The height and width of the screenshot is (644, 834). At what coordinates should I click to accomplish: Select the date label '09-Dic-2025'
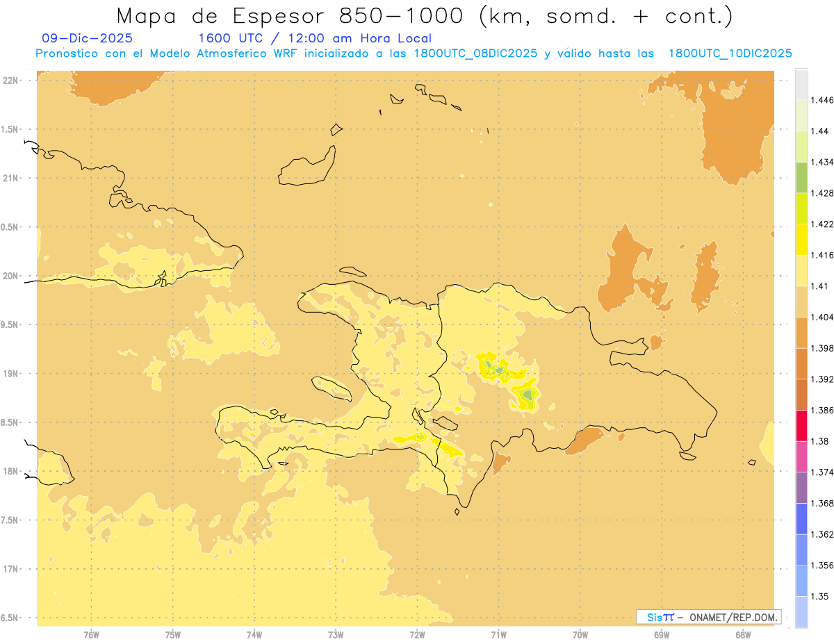tap(88, 39)
